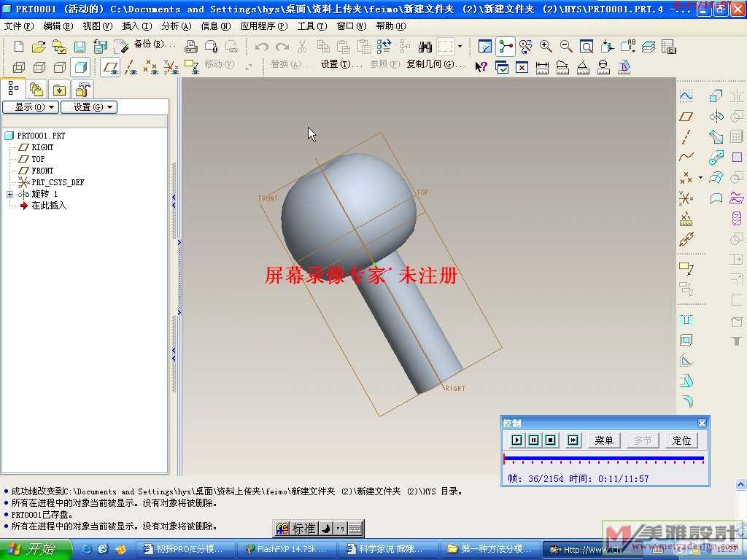This screenshot has height=560, width=747.
Task: Click the 菜单 button in control panel
Action: click(604, 440)
